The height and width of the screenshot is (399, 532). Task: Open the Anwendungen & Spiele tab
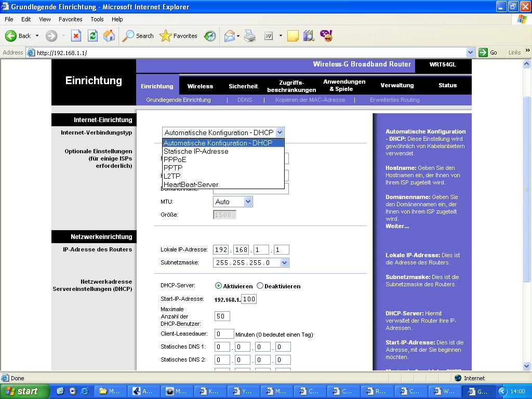(x=344, y=85)
